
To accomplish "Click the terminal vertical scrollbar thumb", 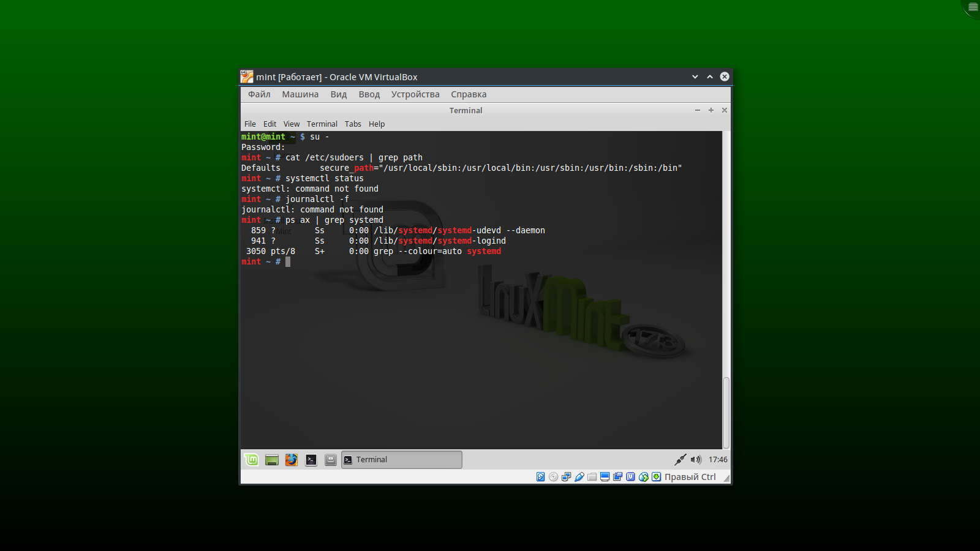I will coord(726,413).
